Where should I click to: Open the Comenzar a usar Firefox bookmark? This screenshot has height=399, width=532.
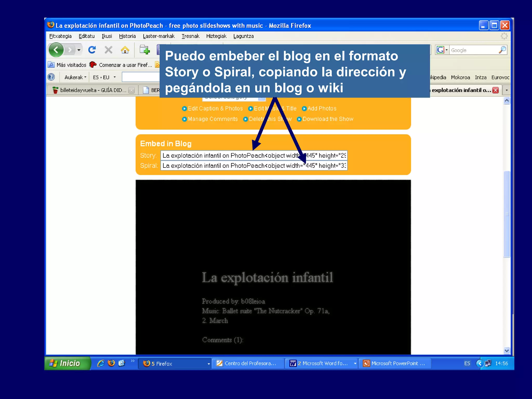click(121, 65)
